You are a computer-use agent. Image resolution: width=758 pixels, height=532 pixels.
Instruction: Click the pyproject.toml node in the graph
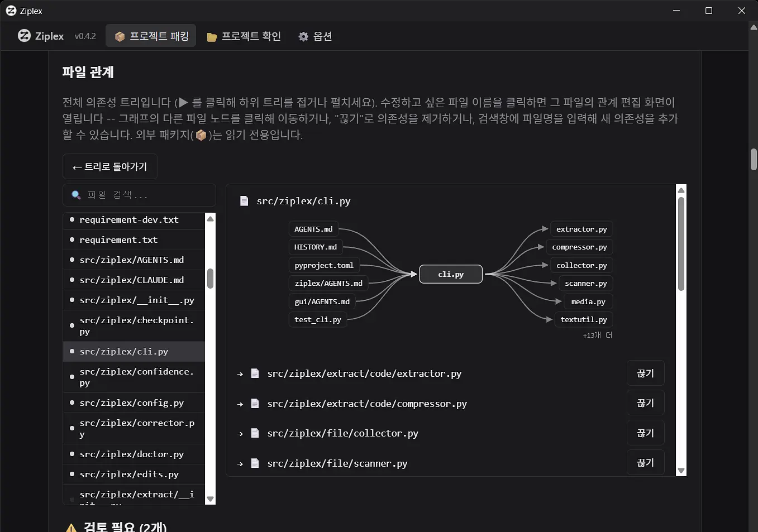click(324, 265)
